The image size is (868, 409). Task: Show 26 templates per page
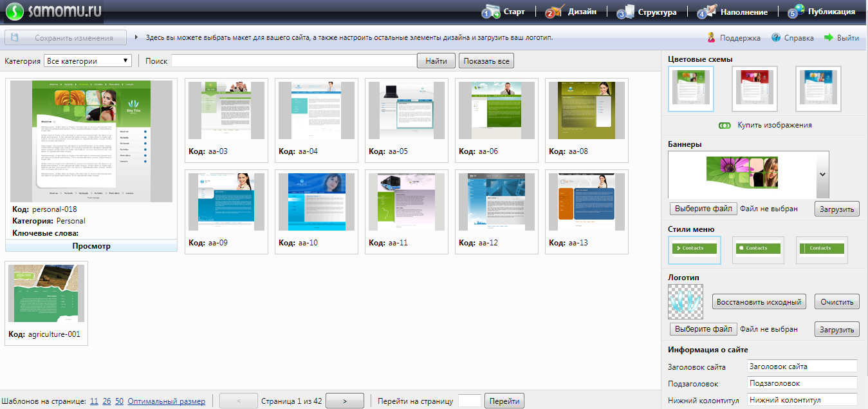107,401
